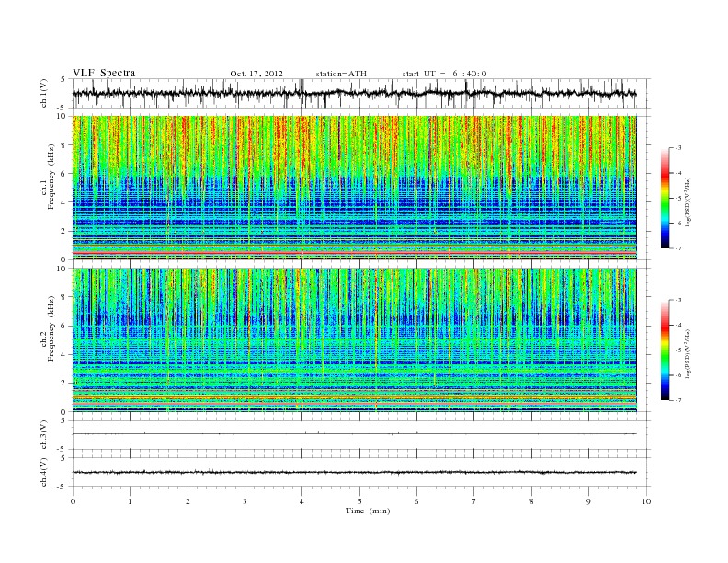This screenshot has height=563, width=728.
Task: Click the "8" kHz tick on ch.1 frequency axis
Action: click(64, 145)
